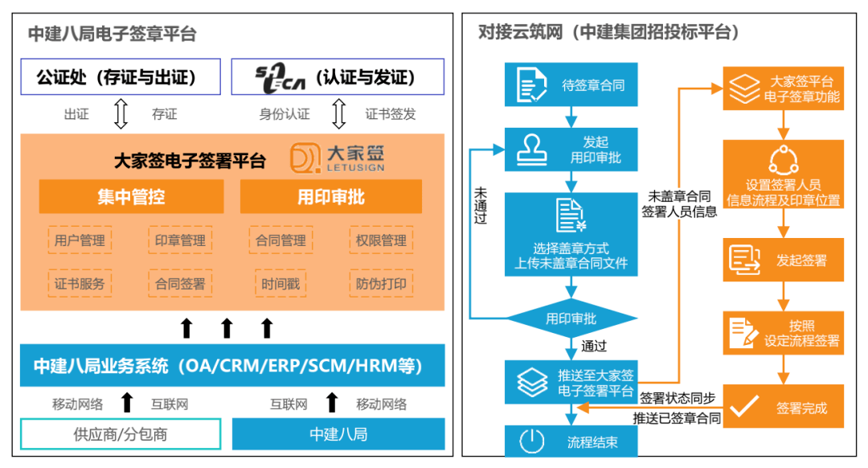The image size is (868, 468).
Task: Click the 大家签电子签署平台 heading
Action: tap(190, 161)
